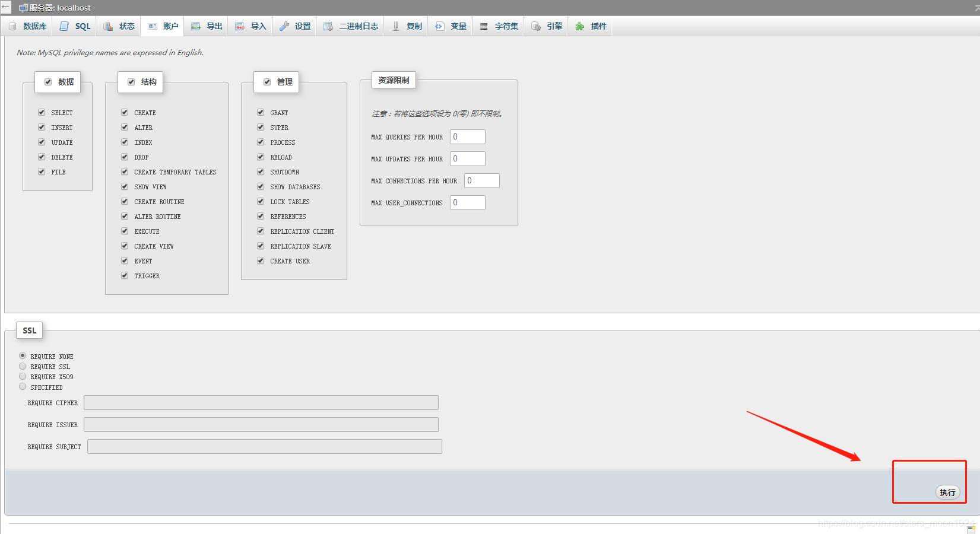Viewport: 980px width, 534px height.
Task: Click the REQUIRE ISSUER text field
Action: 261,424
